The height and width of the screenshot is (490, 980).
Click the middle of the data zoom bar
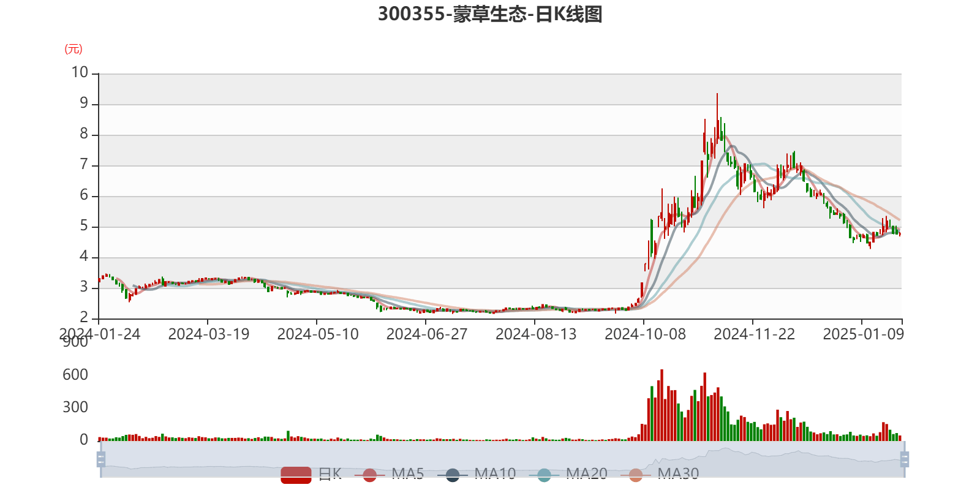point(502,459)
